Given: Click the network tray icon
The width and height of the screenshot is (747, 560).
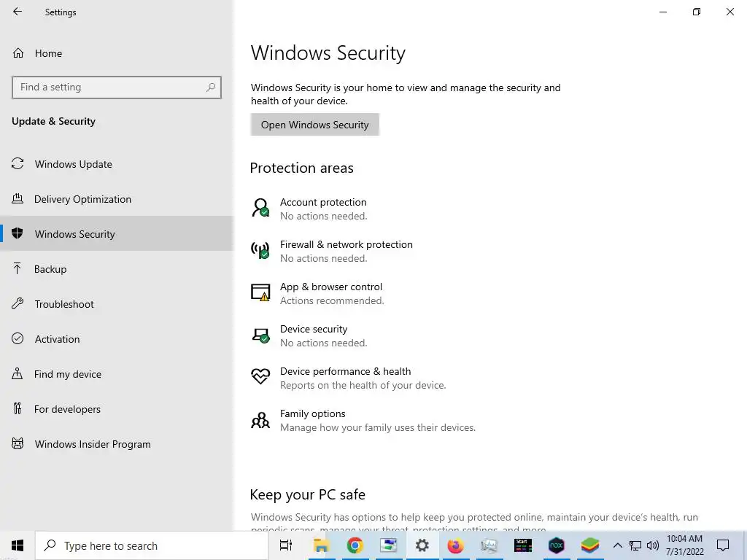Looking at the screenshot, I should pyautogui.click(x=635, y=545).
